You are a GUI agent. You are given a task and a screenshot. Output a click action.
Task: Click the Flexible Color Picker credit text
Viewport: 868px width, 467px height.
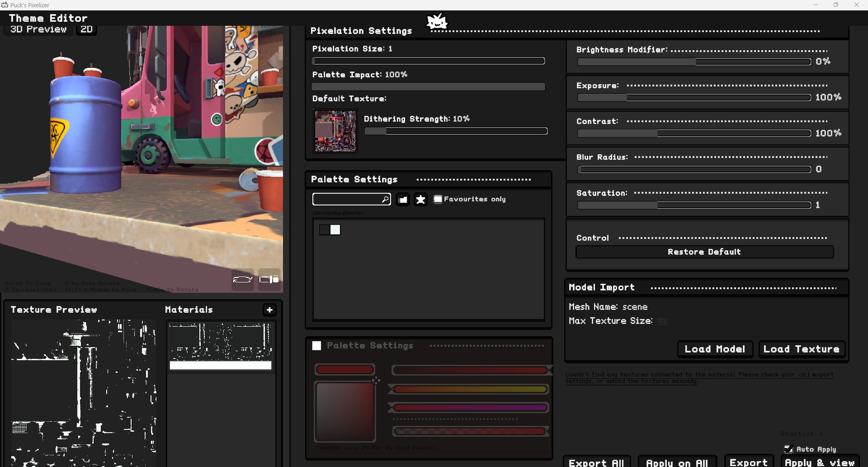[x=376, y=448]
